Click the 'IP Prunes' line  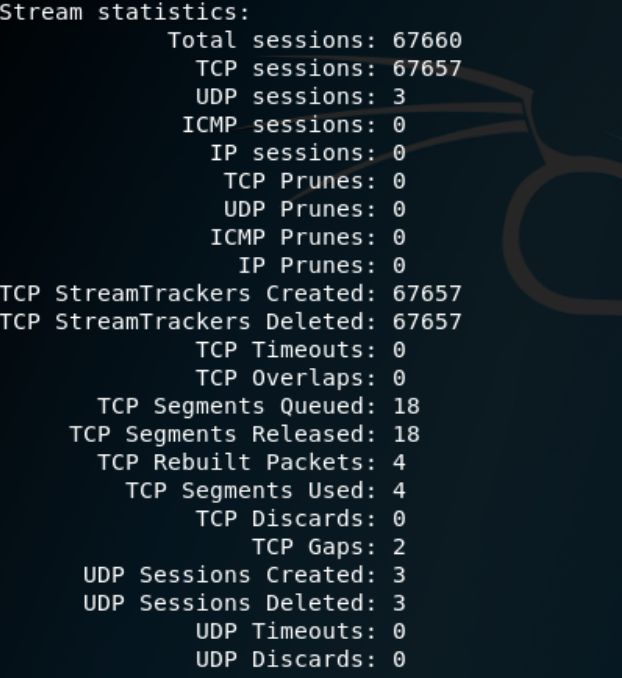tap(322, 265)
